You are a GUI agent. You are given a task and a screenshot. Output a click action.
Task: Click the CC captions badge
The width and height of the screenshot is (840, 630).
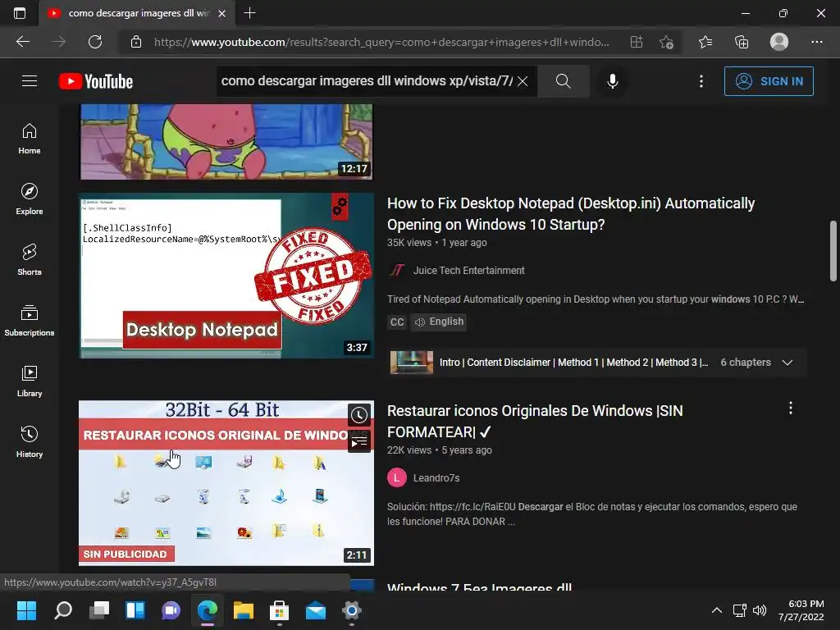point(397,322)
